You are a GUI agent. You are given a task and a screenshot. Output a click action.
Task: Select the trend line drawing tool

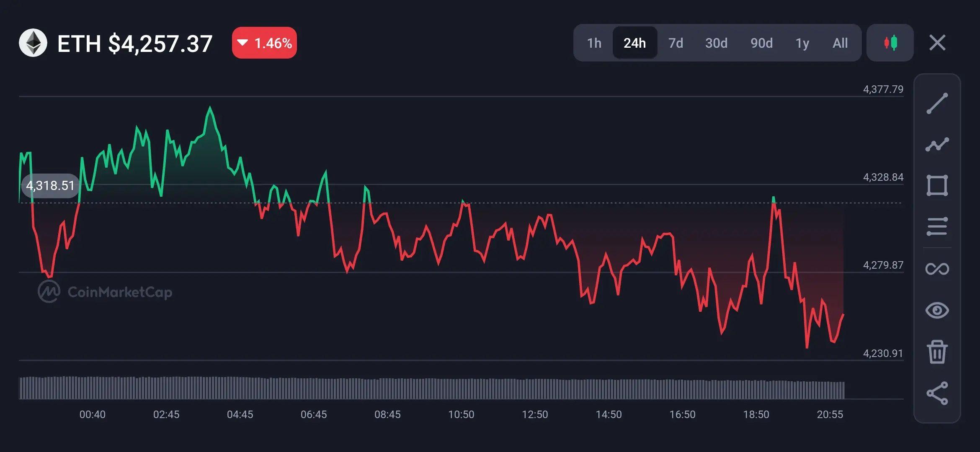[x=937, y=103]
